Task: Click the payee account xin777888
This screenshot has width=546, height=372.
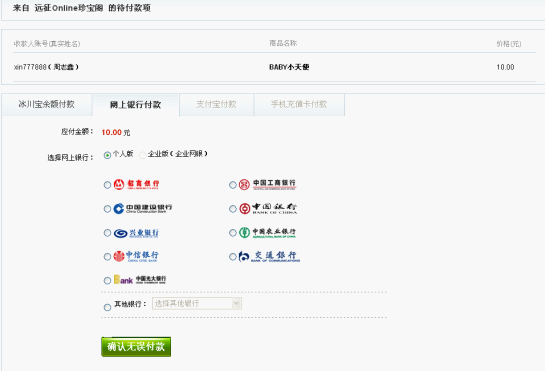Action: coord(30,67)
